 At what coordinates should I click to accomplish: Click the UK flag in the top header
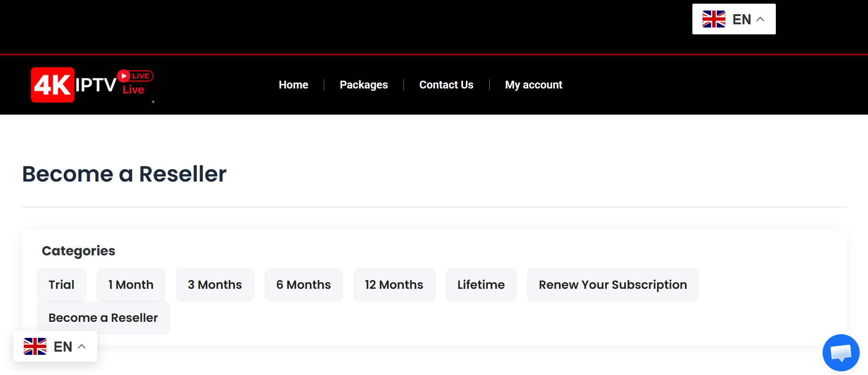pyautogui.click(x=713, y=19)
